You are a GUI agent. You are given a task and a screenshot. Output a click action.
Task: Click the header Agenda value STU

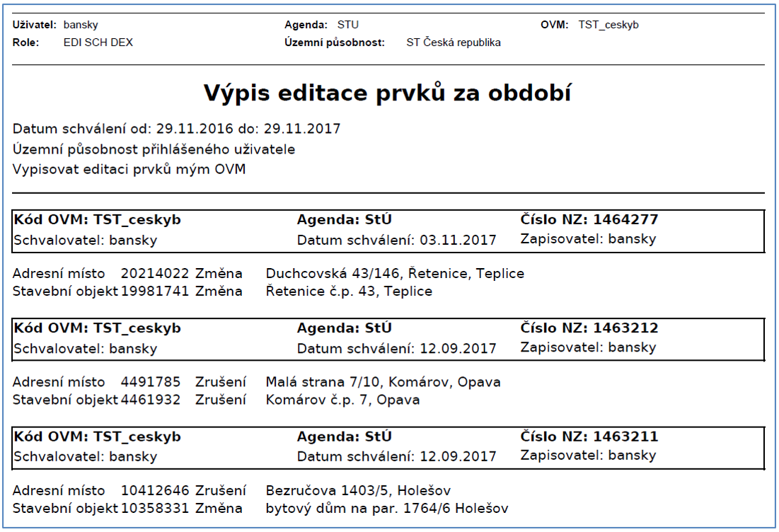coord(347,25)
